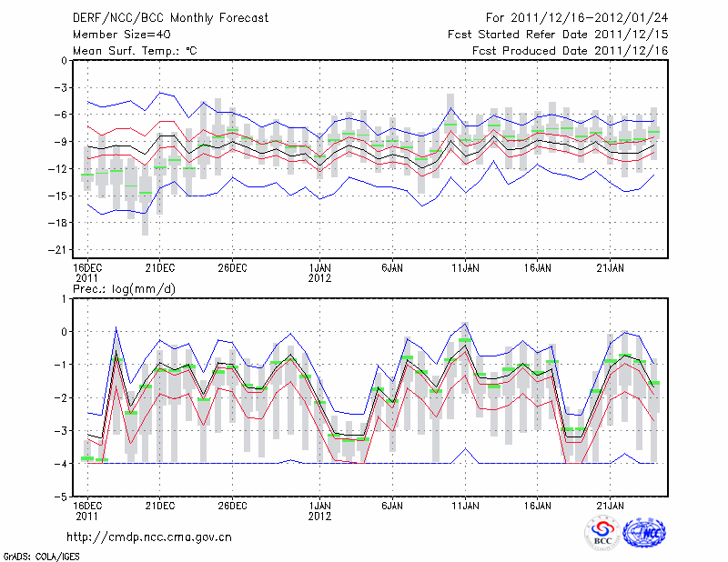Select 21DEC tick label on temperature chart

point(159,267)
